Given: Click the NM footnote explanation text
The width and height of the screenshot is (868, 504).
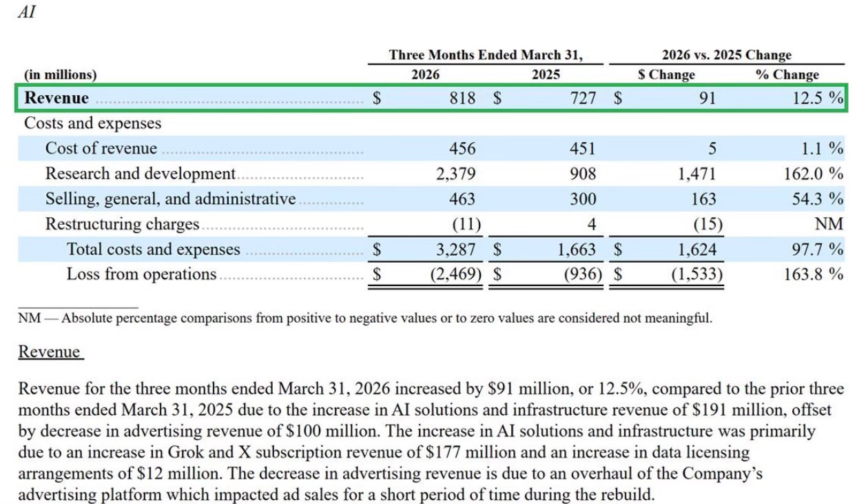Looking at the screenshot, I should click(365, 318).
